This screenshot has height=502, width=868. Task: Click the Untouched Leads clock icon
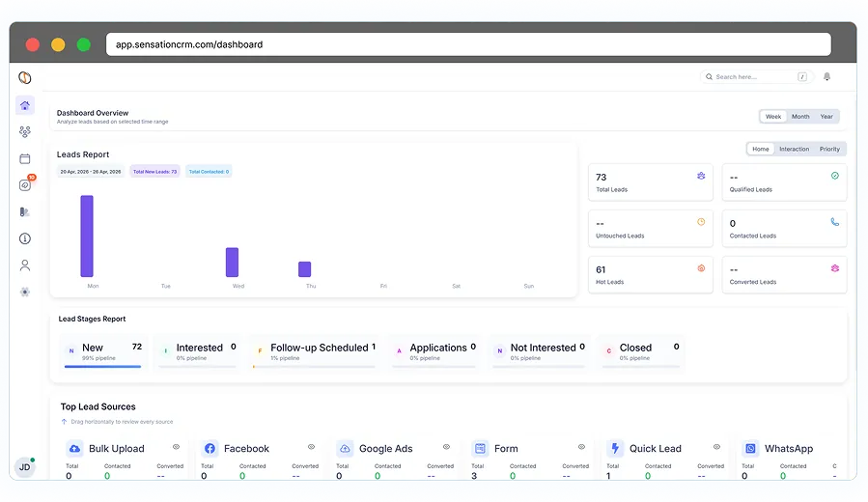pyautogui.click(x=701, y=222)
